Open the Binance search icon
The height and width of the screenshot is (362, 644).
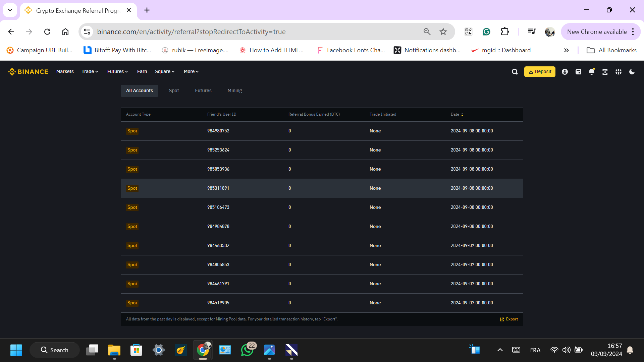click(515, 72)
